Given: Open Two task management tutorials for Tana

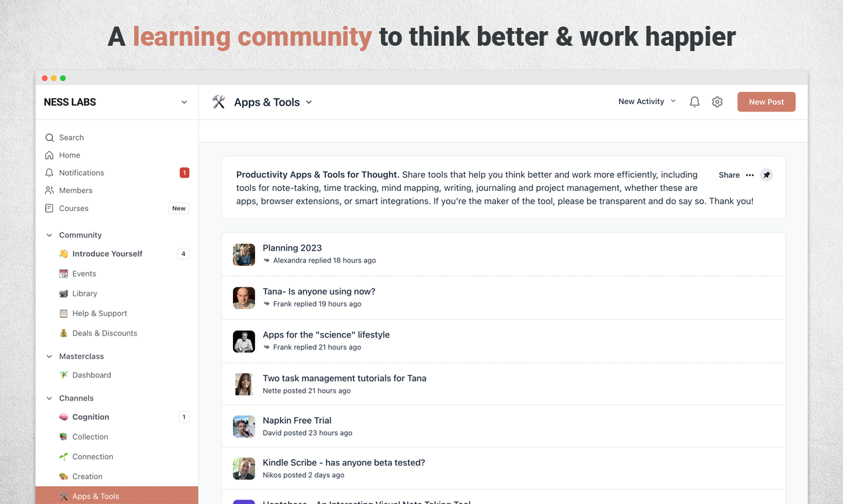Looking at the screenshot, I should pos(345,379).
